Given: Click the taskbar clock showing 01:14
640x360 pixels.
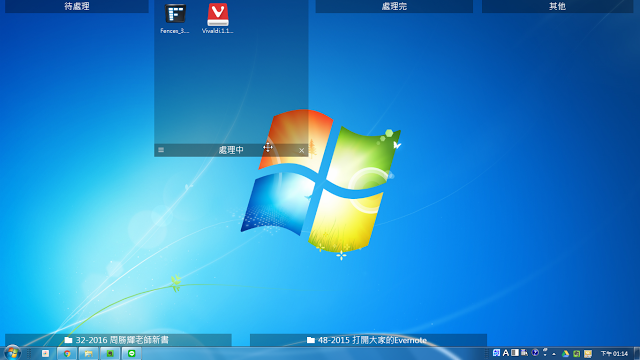Looking at the screenshot, I should (614, 353).
